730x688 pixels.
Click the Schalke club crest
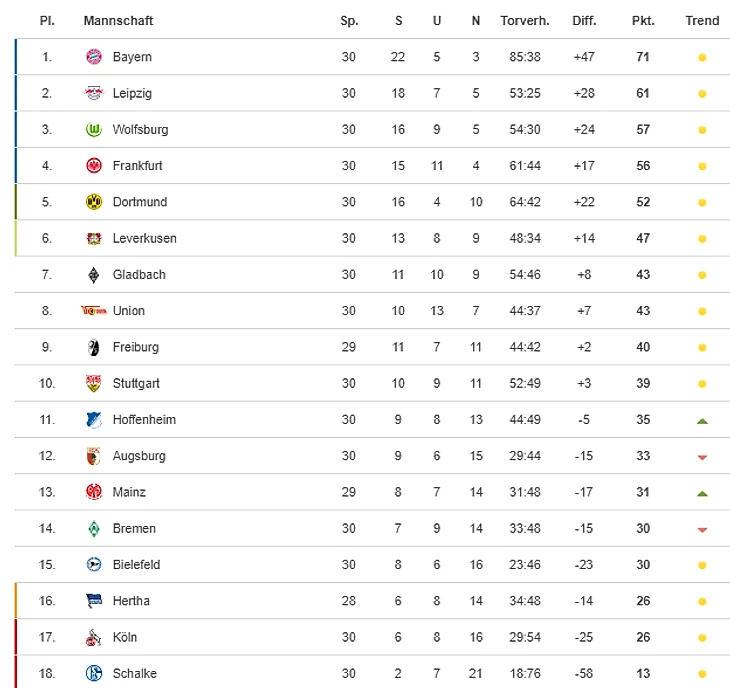click(x=94, y=673)
